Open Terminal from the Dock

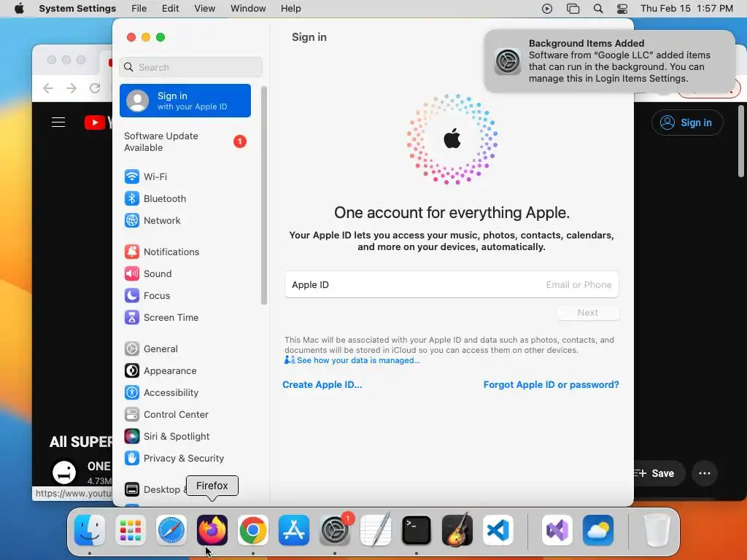click(417, 530)
